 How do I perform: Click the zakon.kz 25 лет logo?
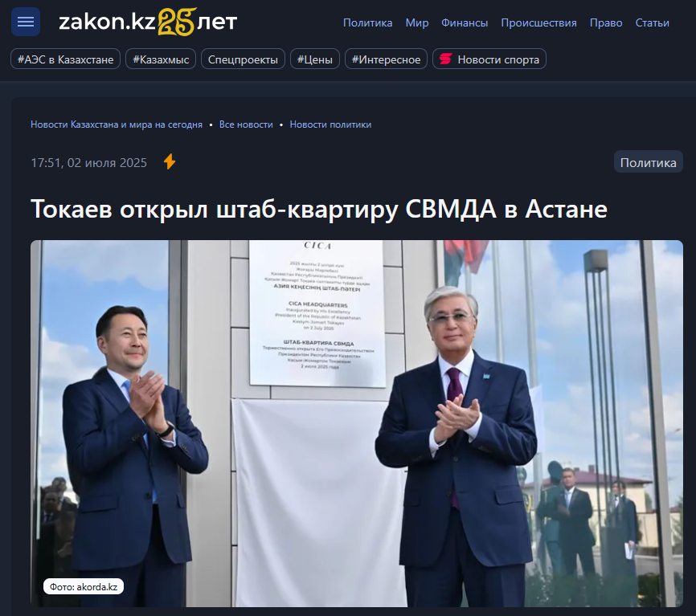coord(148,22)
